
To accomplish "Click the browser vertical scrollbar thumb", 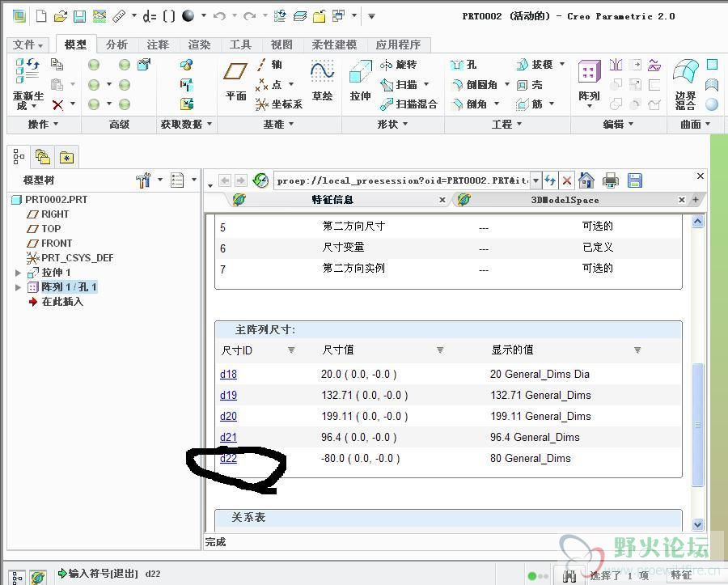I will 698,425.
